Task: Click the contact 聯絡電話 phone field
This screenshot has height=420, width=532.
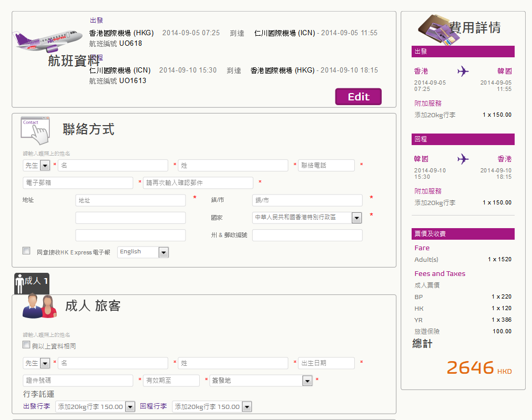Action: pyautogui.click(x=326, y=166)
